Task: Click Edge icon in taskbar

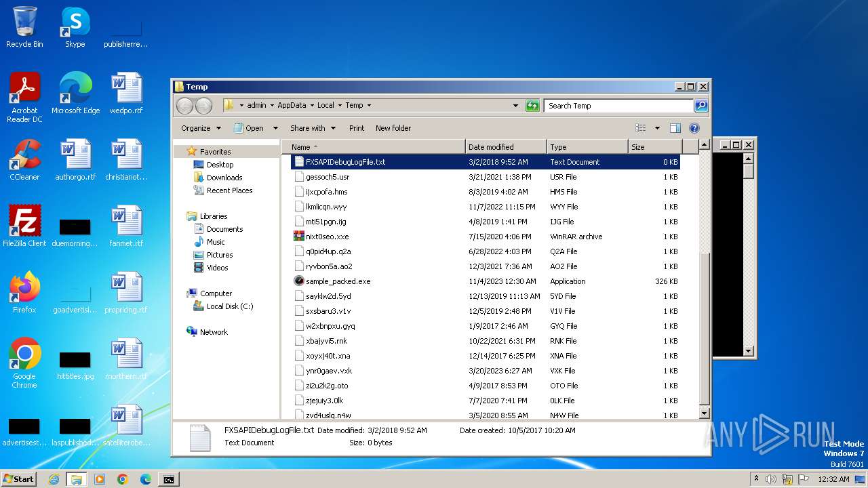Action: (x=145, y=479)
